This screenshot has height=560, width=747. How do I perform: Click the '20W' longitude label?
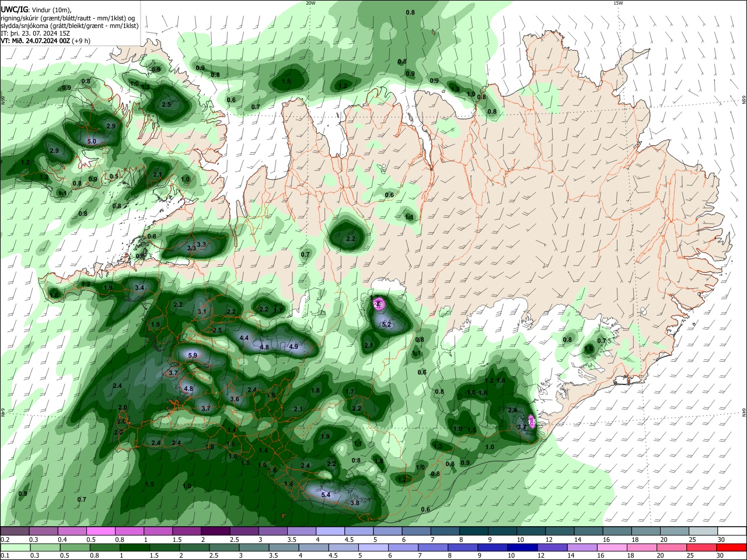(310, 3)
